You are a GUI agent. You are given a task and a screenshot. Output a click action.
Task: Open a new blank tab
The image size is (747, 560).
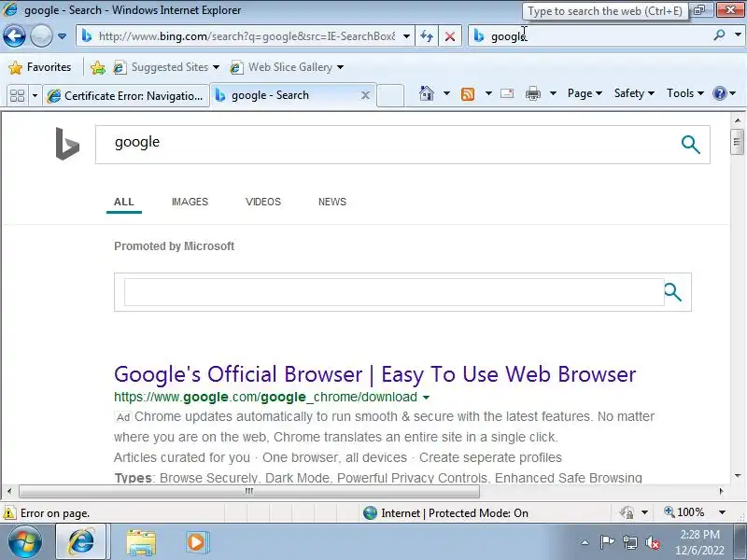[390, 95]
